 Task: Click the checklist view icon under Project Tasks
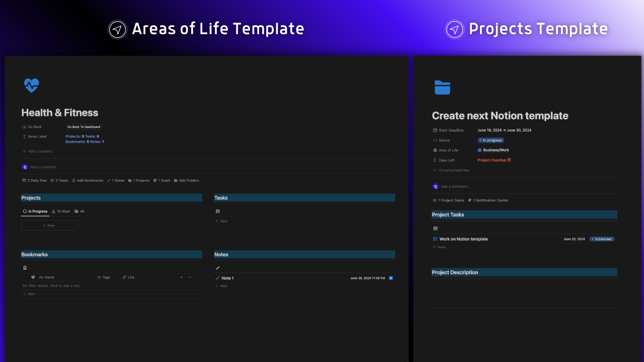pos(436,228)
